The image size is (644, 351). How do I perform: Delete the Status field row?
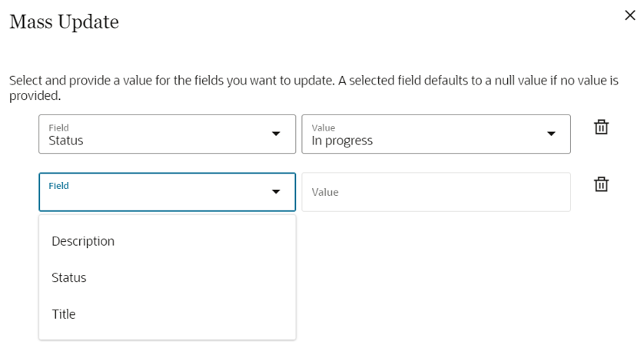[x=602, y=128]
